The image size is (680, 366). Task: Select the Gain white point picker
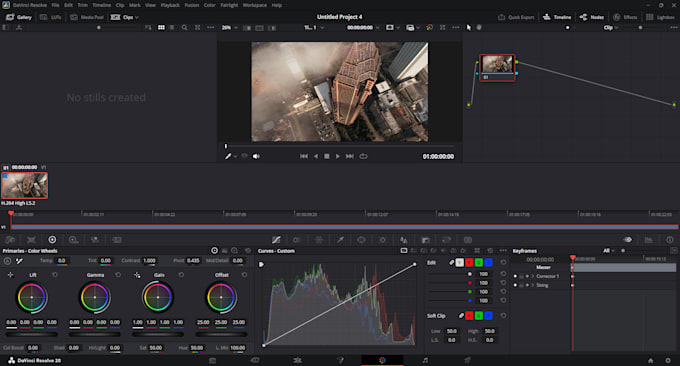(x=137, y=275)
